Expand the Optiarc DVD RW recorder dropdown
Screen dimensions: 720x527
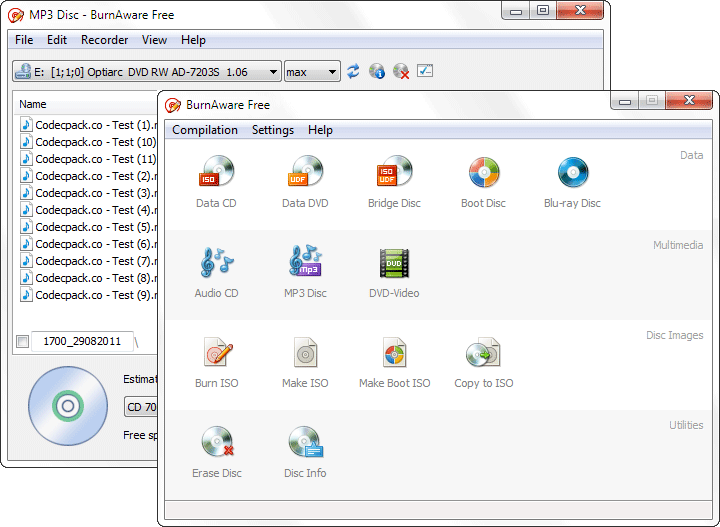pos(147,72)
